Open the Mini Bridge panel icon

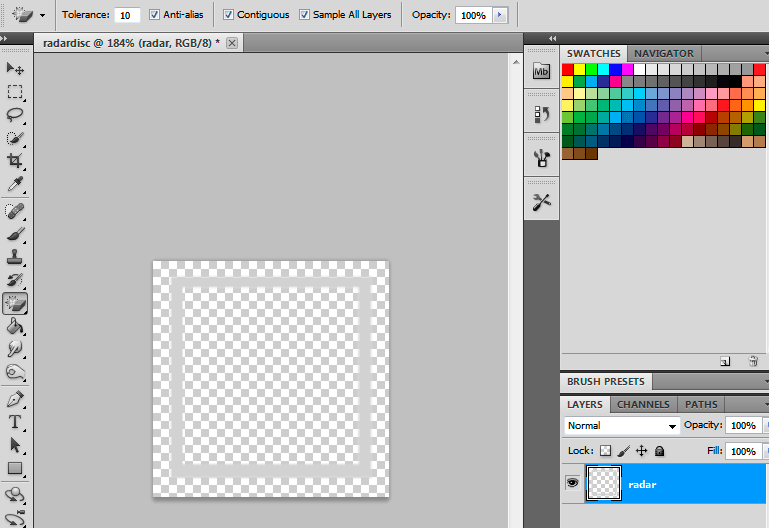[x=541, y=72]
